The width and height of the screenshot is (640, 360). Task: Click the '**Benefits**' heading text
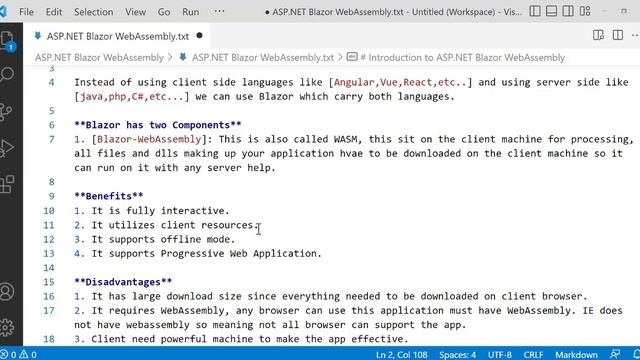[109, 196]
